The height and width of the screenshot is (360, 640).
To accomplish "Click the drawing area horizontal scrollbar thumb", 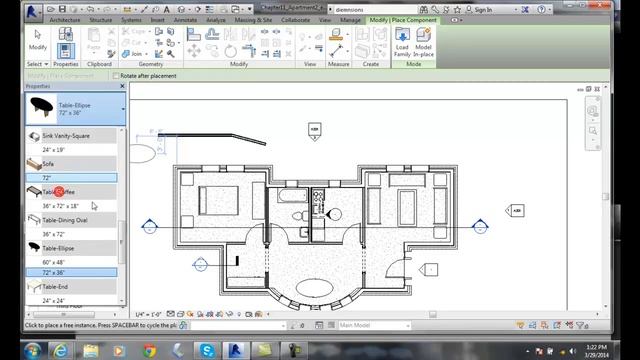I will [x=433, y=314].
